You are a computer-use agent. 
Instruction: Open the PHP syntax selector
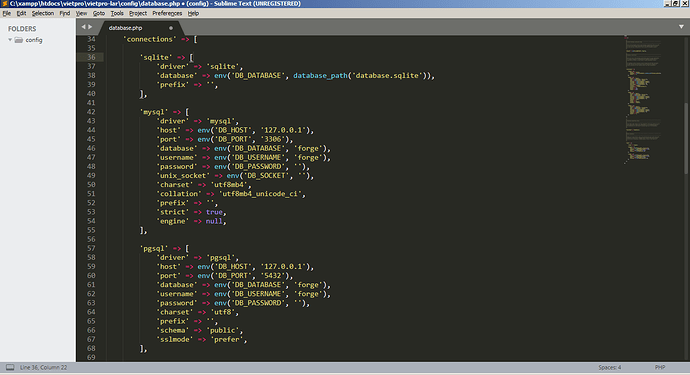click(x=660, y=367)
